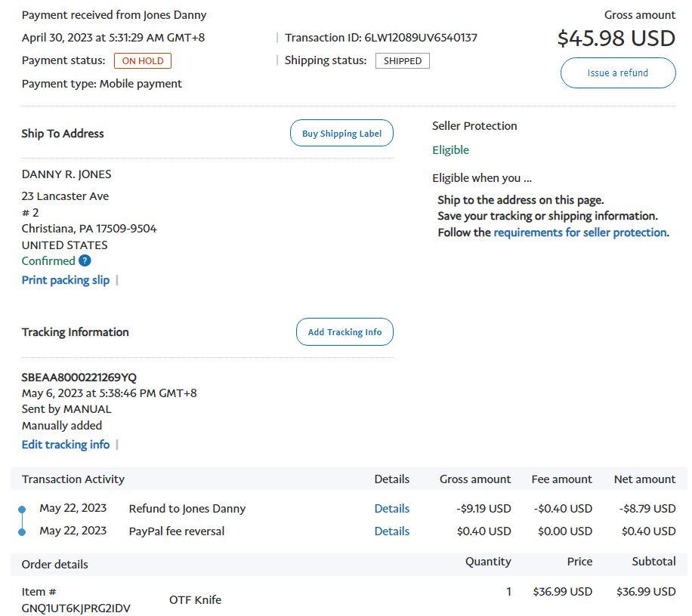Open Buy Shipping Label
This screenshot has height=616, width=692.
click(x=341, y=134)
